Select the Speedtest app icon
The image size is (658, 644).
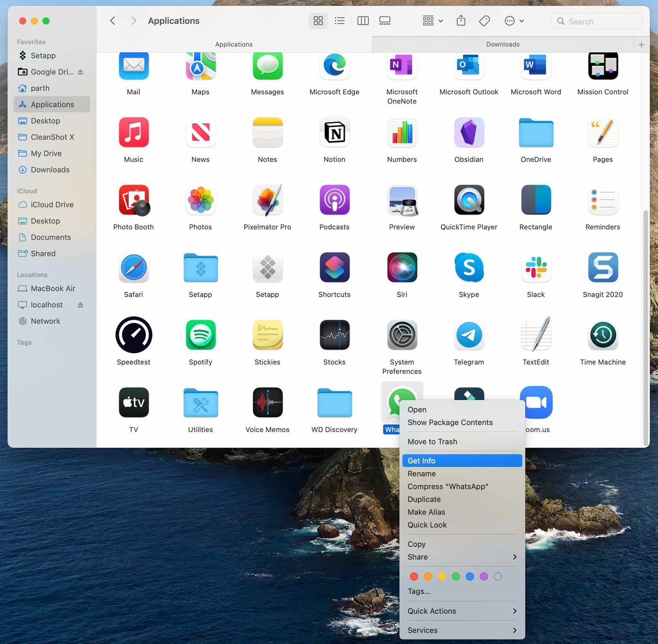(x=134, y=335)
